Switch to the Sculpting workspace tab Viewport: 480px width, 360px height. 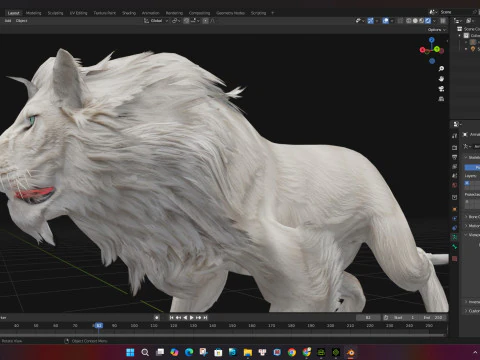pos(55,13)
